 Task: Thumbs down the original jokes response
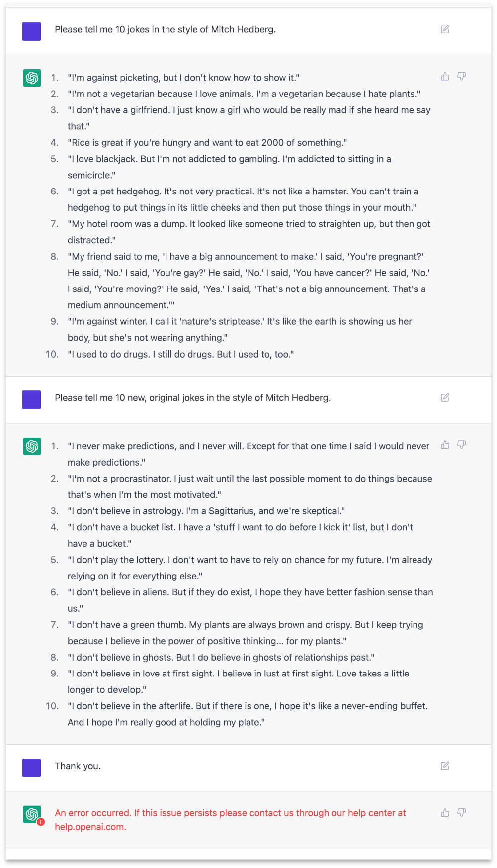[462, 445]
